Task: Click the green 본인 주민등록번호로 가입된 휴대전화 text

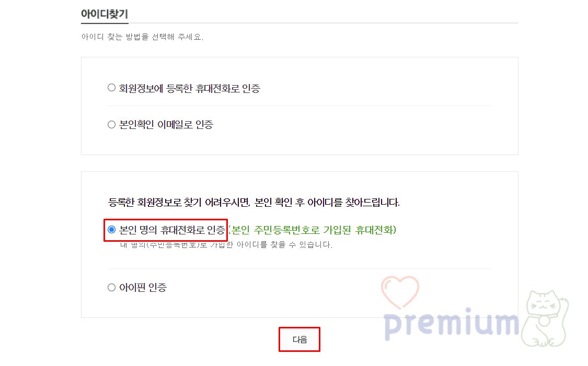Action: [312, 230]
